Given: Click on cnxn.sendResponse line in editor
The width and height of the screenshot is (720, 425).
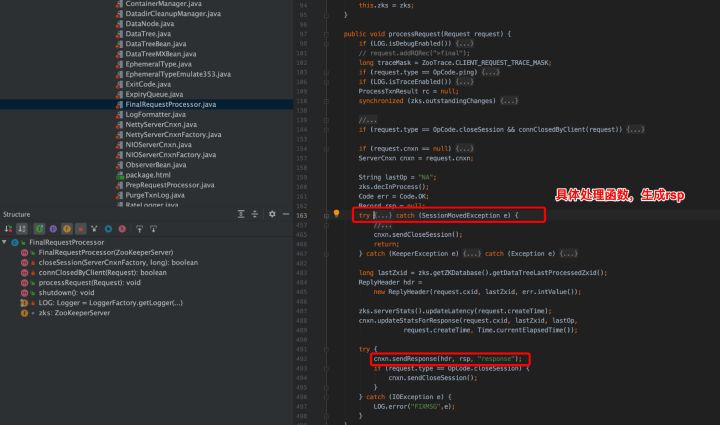Looking at the screenshot, I should (448, 359).
